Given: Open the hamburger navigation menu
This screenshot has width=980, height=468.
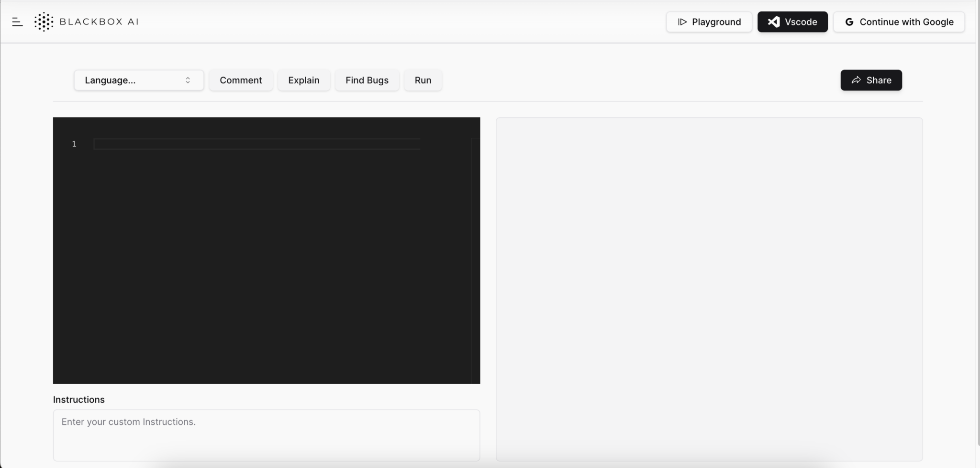Looking at the screenshot, I should coord(18,22).
